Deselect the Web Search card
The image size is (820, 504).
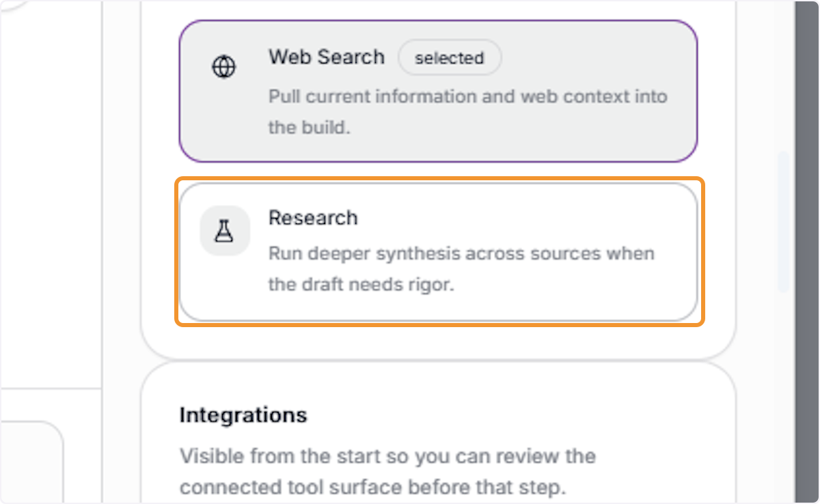point(438,91)
